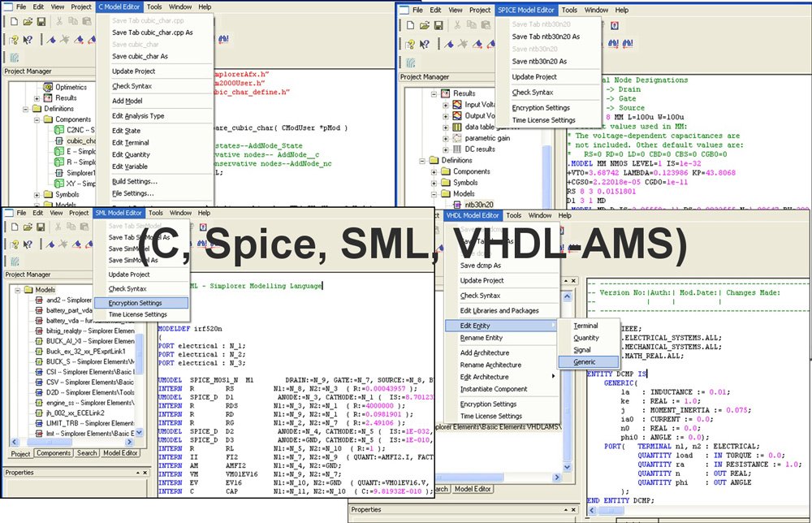Click parametric gain icon in SPICE project tree
The height and width of the screenshot is (523, 812).
point(457,138)
